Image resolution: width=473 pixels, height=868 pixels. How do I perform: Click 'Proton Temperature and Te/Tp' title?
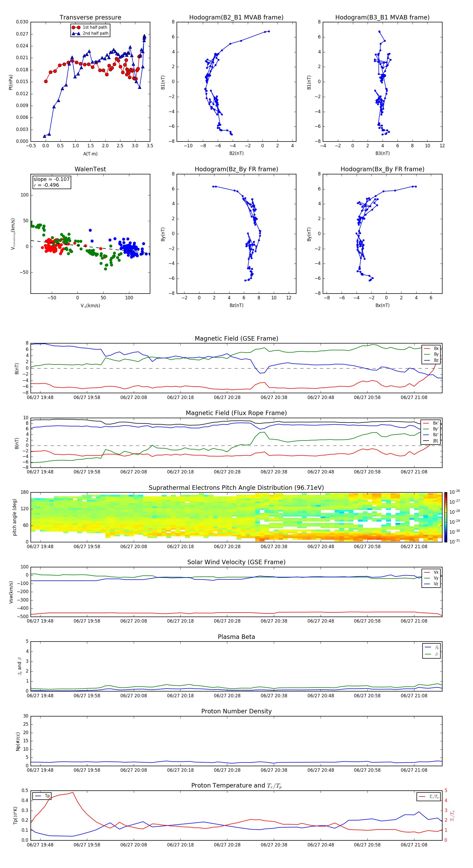pos(236,786)
